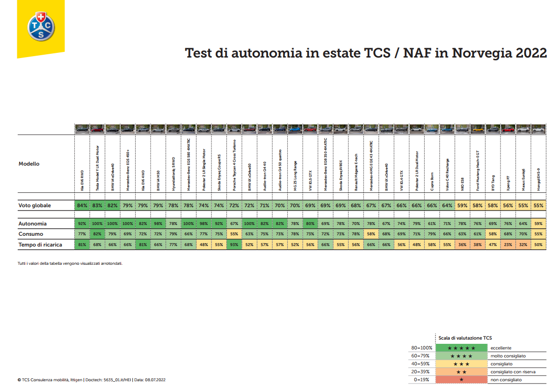Select the 84% Voto globale cell

coord(82,205)
